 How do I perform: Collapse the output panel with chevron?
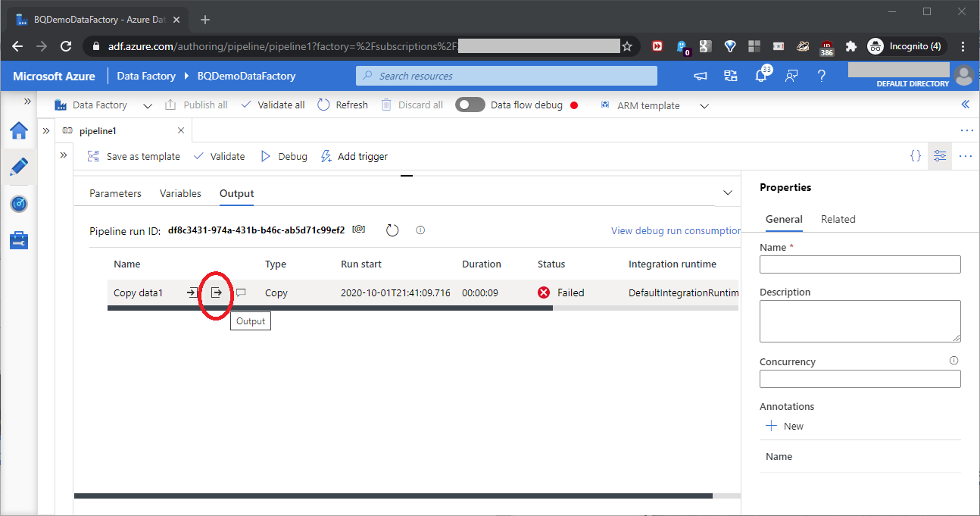[728, 193]
